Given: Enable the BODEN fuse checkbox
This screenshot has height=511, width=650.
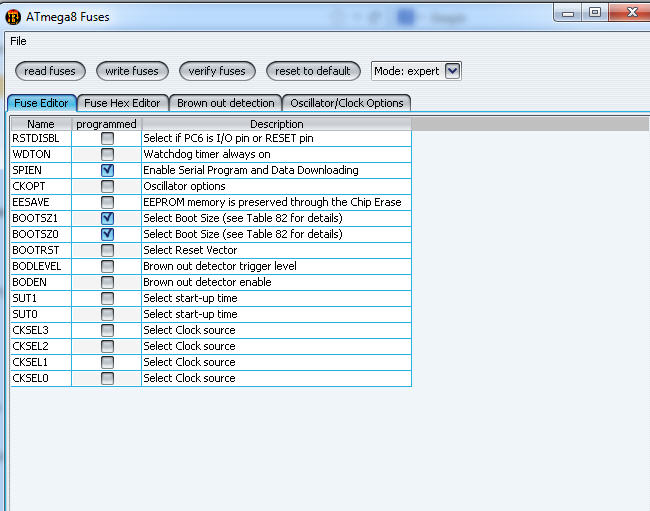Looking at the screenshot, I should tap(107, 282).
